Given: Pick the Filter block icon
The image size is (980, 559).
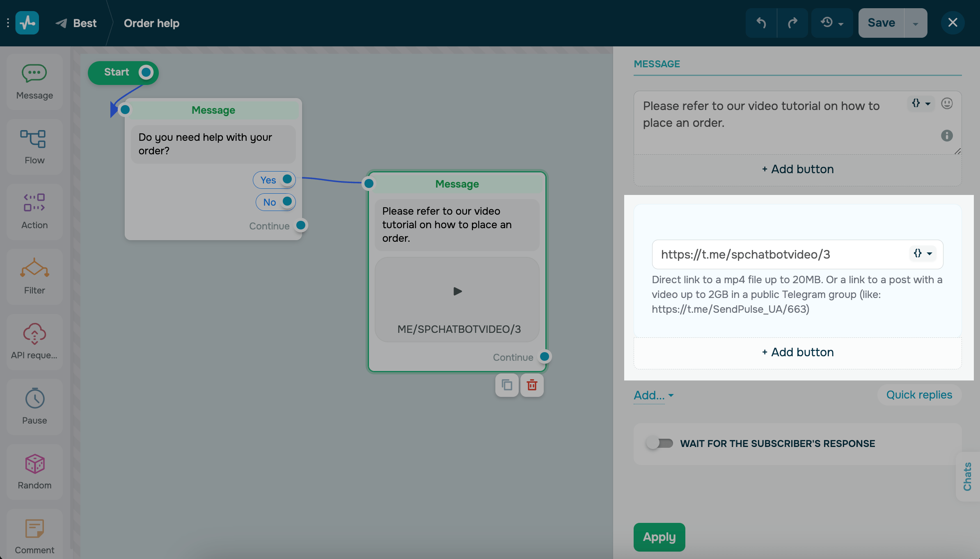Looking at the screenshot, I should pos(34,276).
